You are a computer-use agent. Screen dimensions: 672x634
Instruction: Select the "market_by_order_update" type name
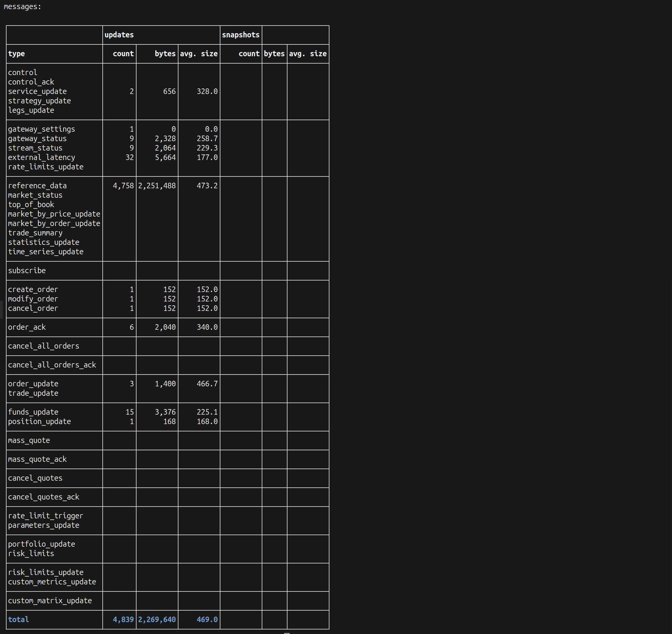(54, 224)
